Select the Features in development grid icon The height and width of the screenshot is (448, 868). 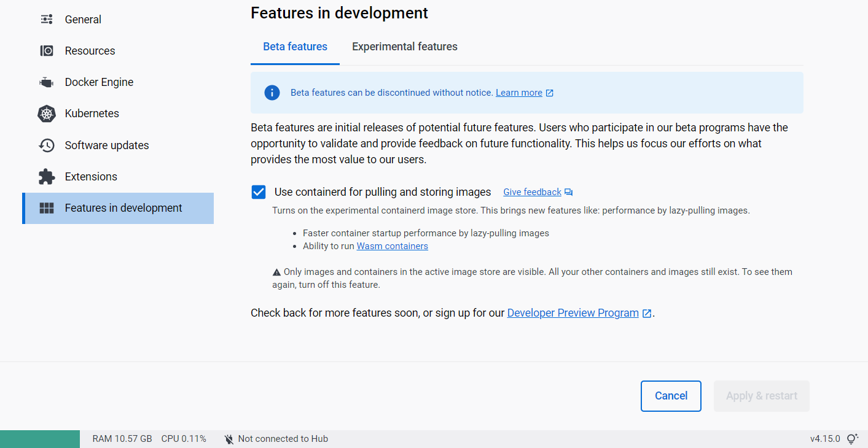coord(46,207)
